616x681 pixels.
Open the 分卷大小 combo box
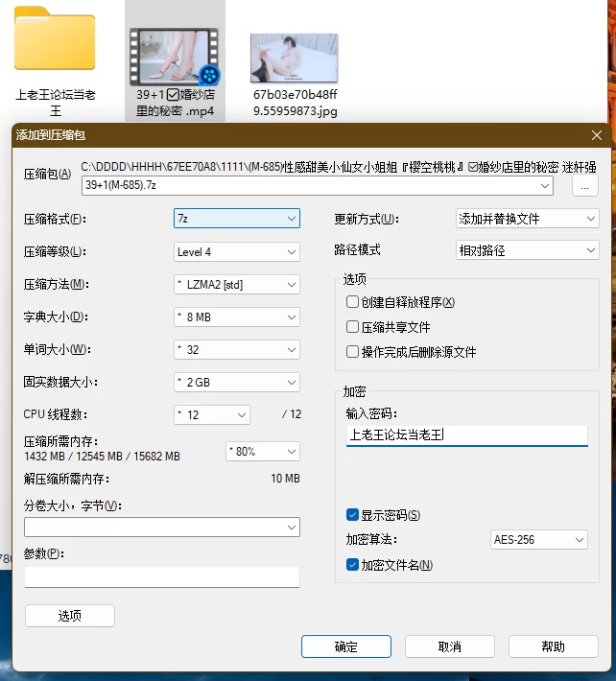coord(162,527)
